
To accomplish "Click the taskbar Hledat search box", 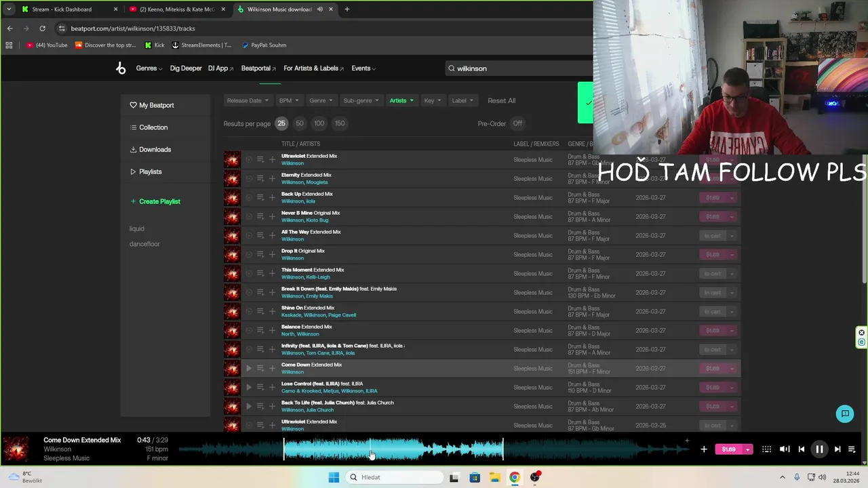I will pyautogui.click(x=393, y=477).
